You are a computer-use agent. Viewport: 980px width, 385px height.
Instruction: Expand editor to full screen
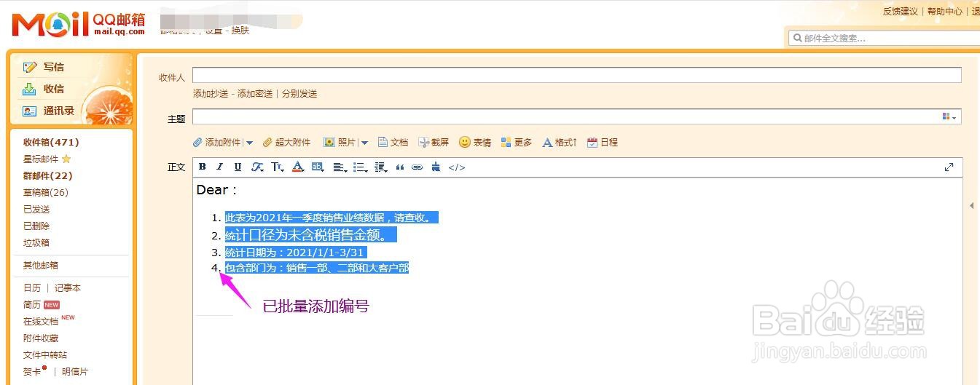949,167
